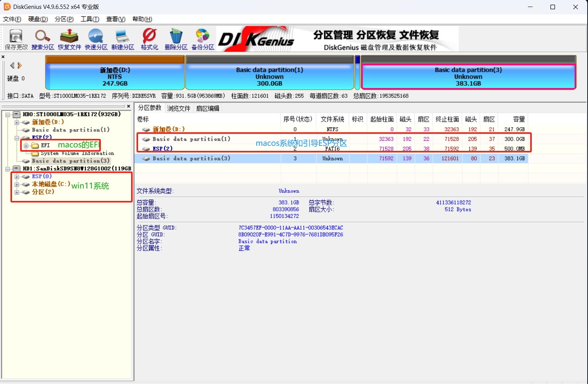Open the 工具(T) menu
Image resolution: width=588 pixels, height=384 pixels.
(90, 19)
